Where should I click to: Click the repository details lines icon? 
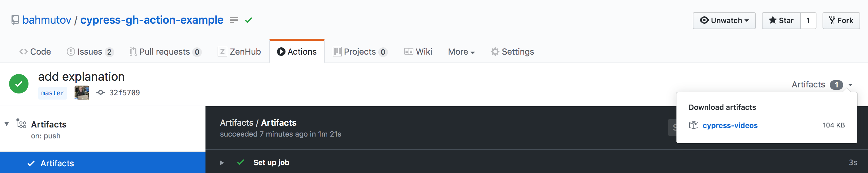[x=234, y=20]
